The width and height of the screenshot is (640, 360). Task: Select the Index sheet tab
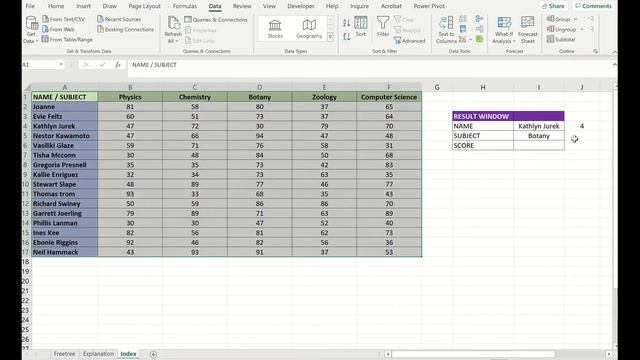[128, 354]
